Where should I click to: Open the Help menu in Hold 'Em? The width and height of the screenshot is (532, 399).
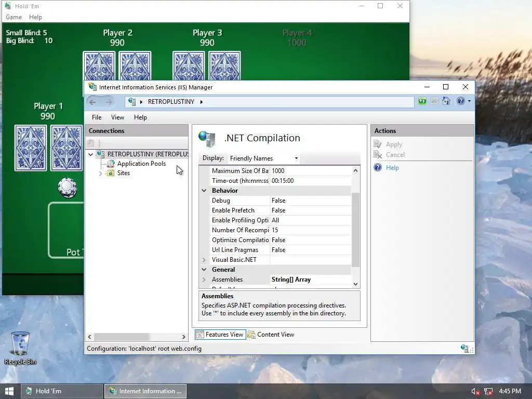pyautogui.click(x=35, y=17)
